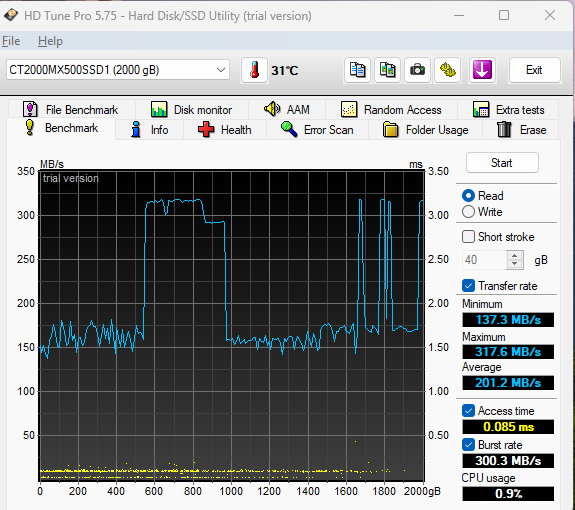
Task: Click the Maximum value 317.6 MB/s
Action: (x=508, y=352)
